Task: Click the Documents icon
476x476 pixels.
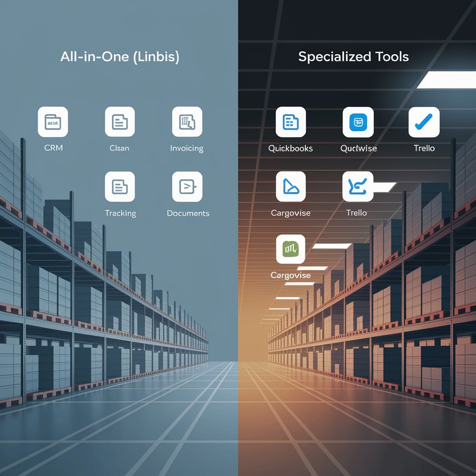Action: tap(187, 187)
